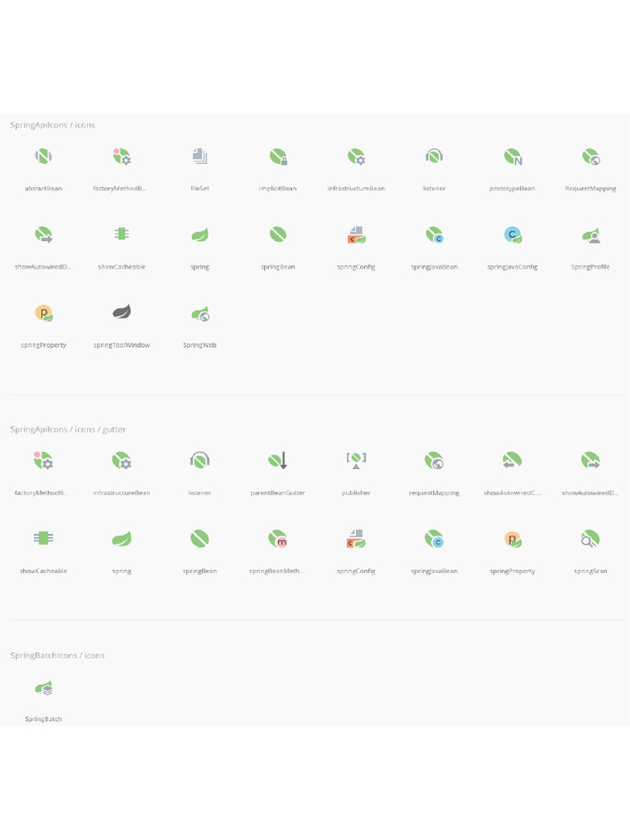The width and height of the screenshot is (630, 840).
Task: Select the springBeanMeth... gutter icon
Action: [x=278, y=539]
